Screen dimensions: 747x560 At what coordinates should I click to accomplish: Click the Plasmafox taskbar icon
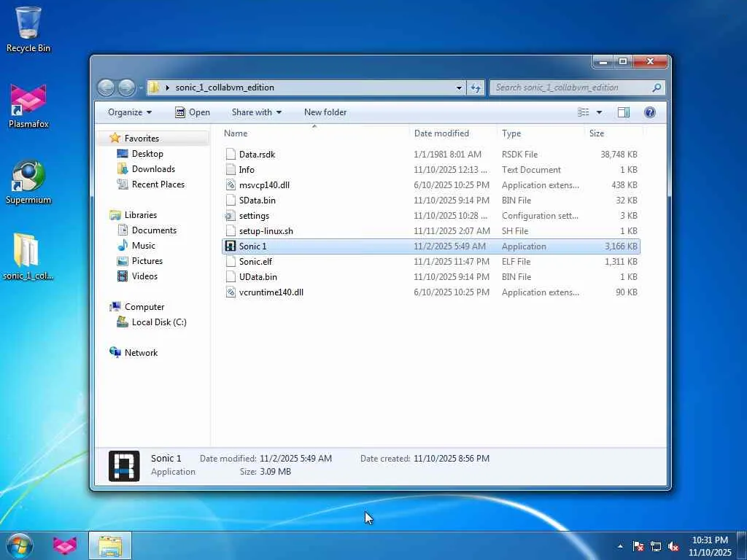pyautogui.click(x=65, y=545)
